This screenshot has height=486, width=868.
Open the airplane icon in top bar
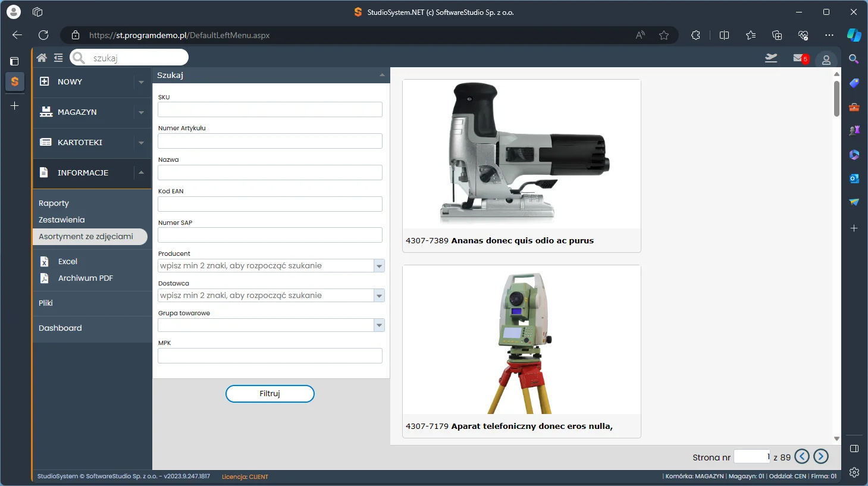(771, 58)
